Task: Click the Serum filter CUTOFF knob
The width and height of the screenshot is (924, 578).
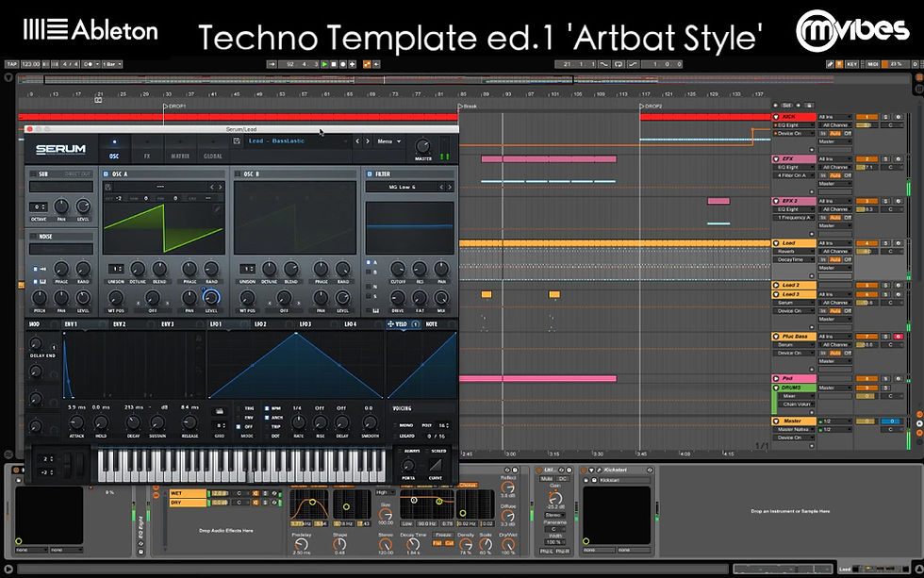Action: (x=398, y=269)
